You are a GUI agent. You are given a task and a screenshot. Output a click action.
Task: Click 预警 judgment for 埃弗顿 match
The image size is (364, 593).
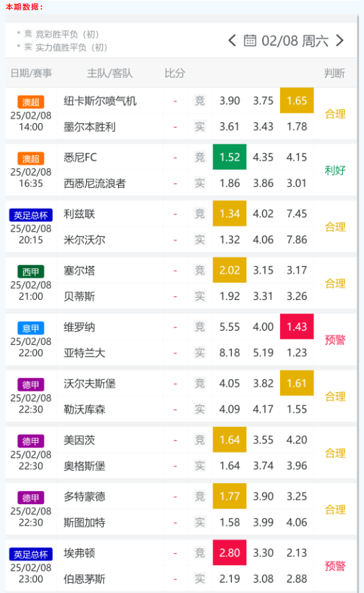click(x=335, y=566)
